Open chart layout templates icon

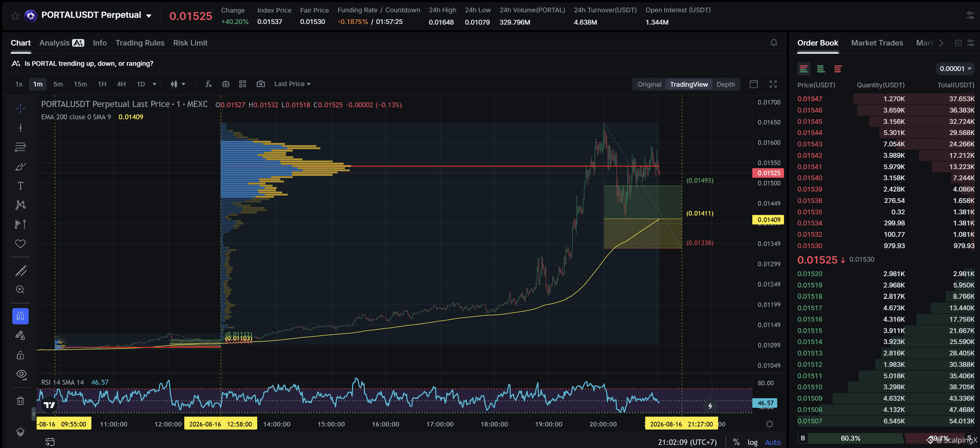tap(243, 84)
